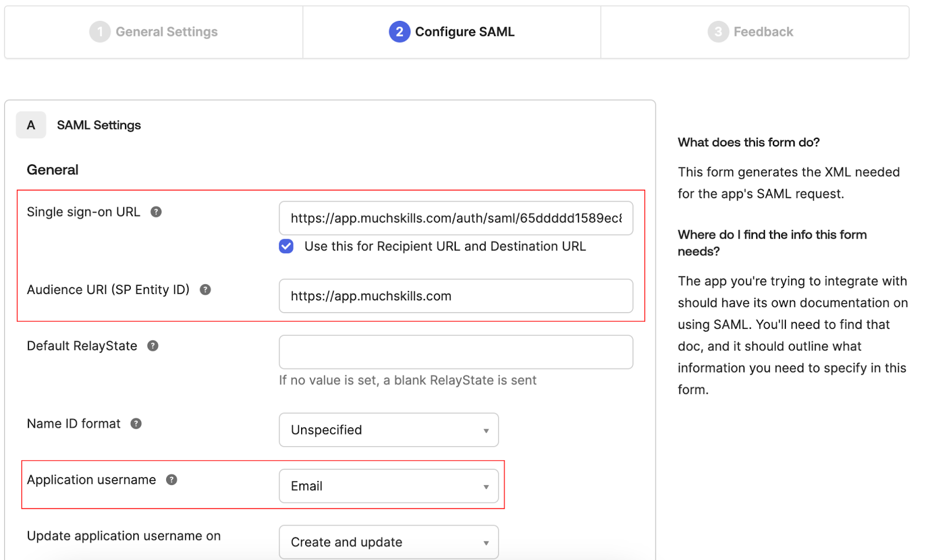Click the 'Single sign-on URL' label

click(x=84, y=212)
